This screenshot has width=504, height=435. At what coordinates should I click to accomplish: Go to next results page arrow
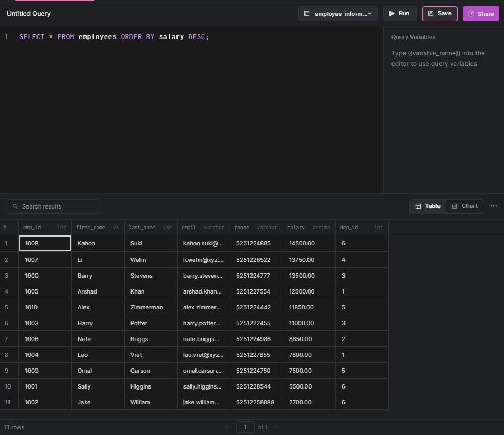pyautogui.click(x=275, y=427)
